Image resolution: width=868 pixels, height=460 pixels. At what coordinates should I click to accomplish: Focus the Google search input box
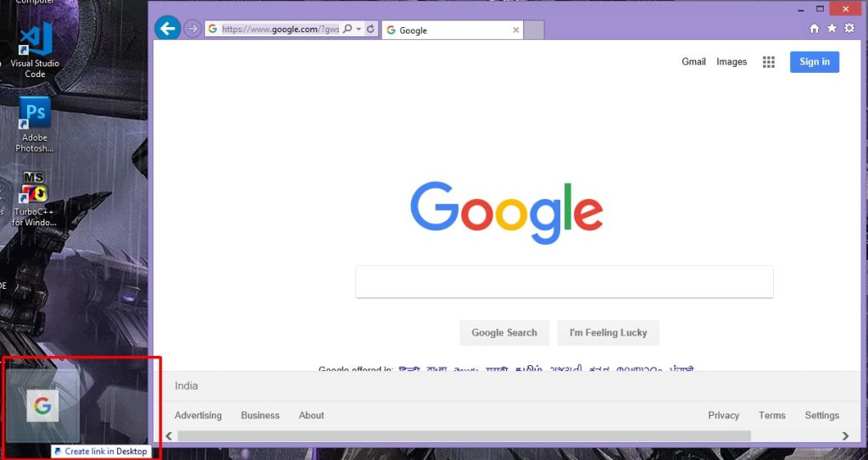(564, 282)
